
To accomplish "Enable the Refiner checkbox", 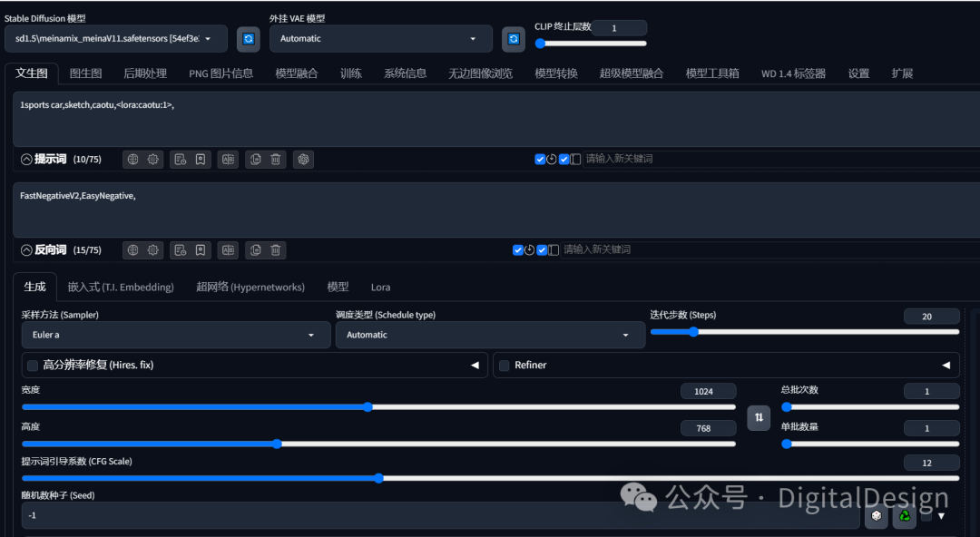I will (x=505, y=365).
